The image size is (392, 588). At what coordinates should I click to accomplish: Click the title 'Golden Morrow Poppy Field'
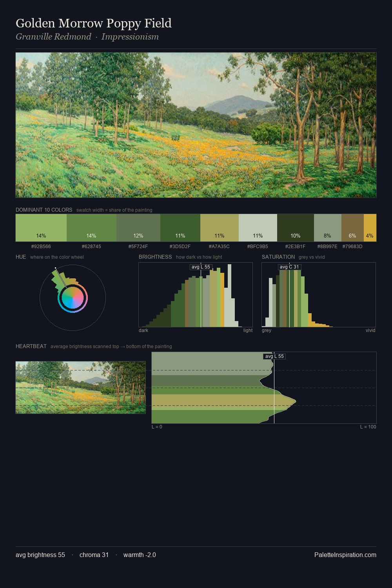coord(94,23)
